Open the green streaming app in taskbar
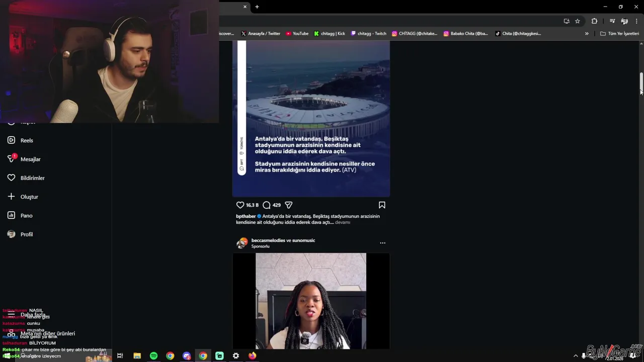The image size is (644, 362). pos(219,356)
